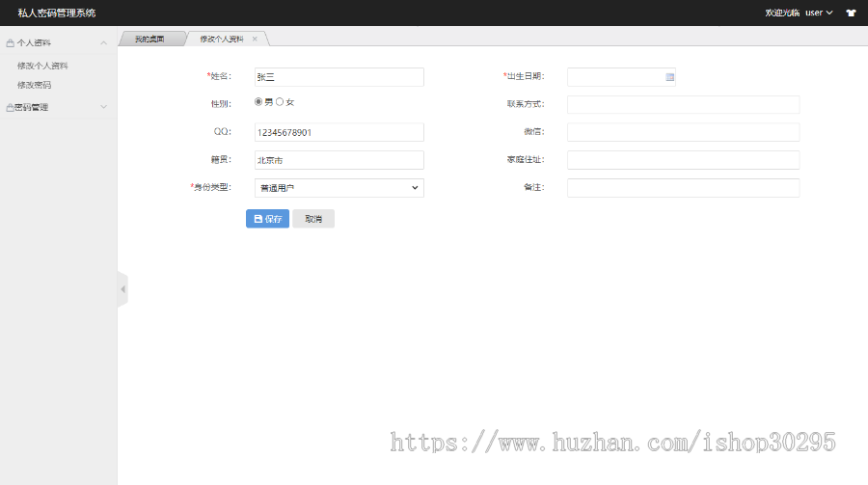Expand 密码管理 sidebar section chevron
This screenshot has width=868, height=485.
(103, 107)
